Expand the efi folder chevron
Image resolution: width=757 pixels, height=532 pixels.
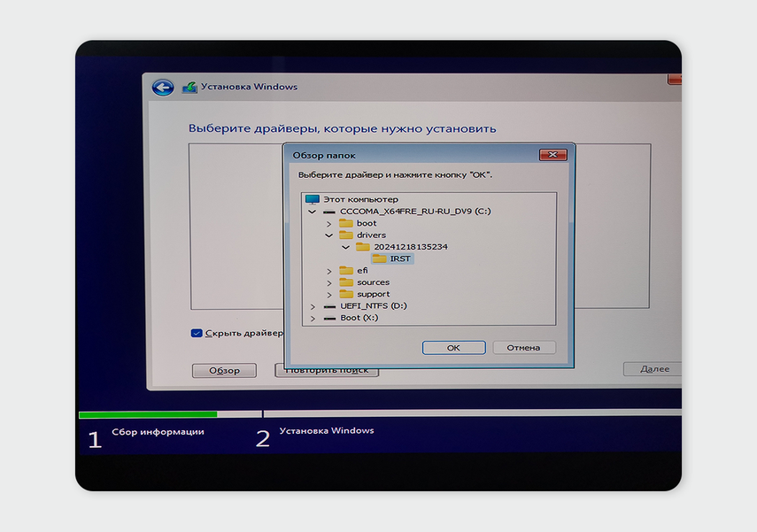329,271
